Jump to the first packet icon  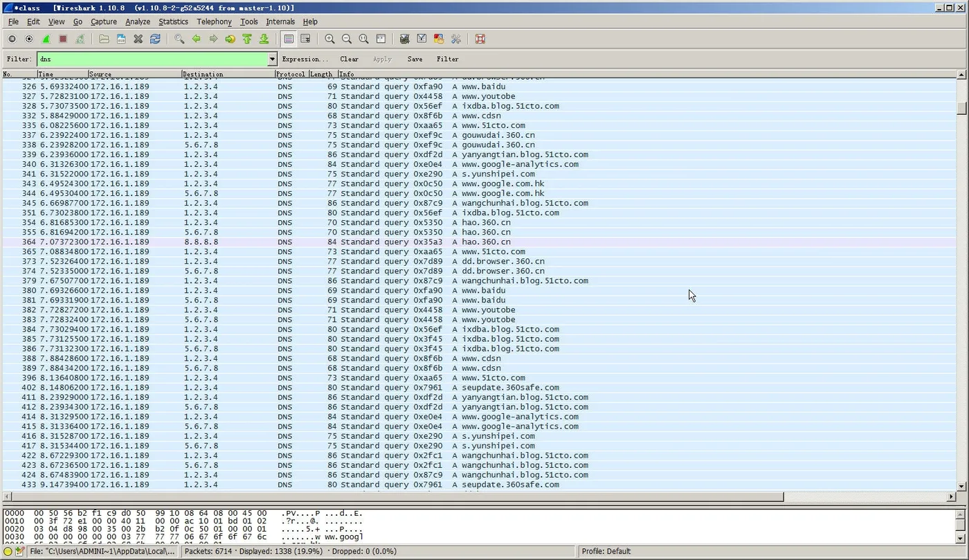click(x=247, y=39)
